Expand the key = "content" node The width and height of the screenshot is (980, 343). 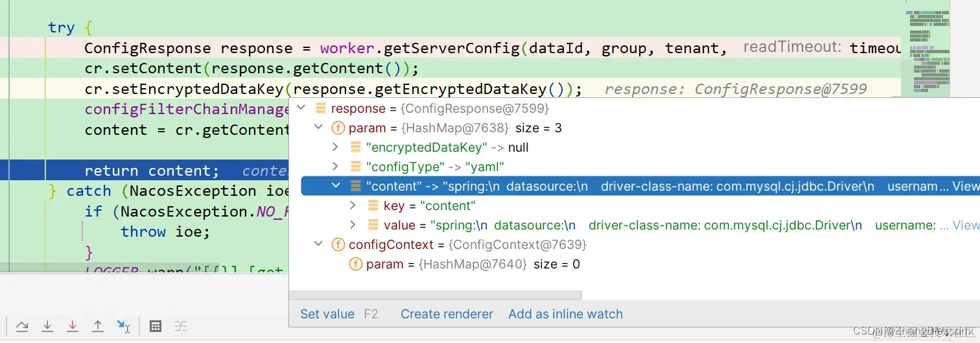353,206
